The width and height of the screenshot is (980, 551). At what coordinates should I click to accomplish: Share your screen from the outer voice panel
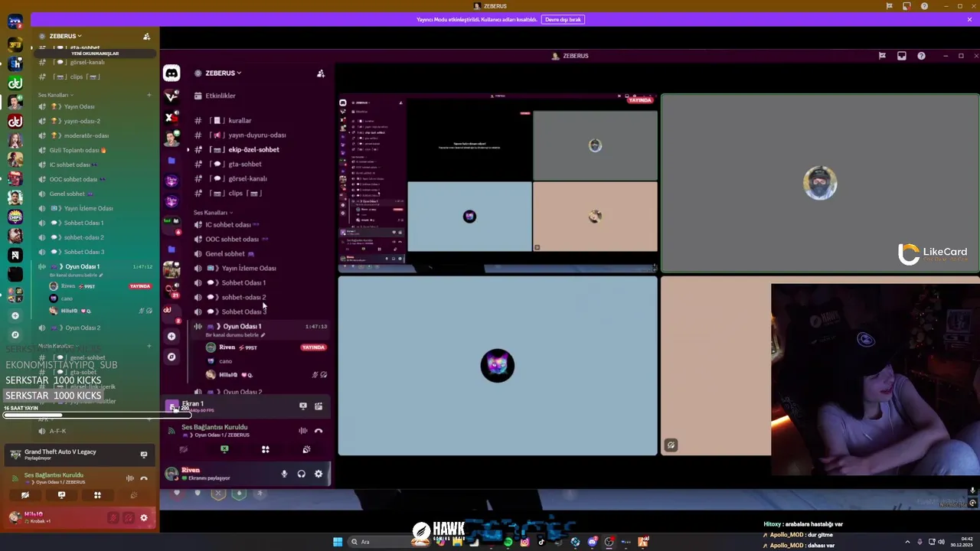(x=61, y=495)
